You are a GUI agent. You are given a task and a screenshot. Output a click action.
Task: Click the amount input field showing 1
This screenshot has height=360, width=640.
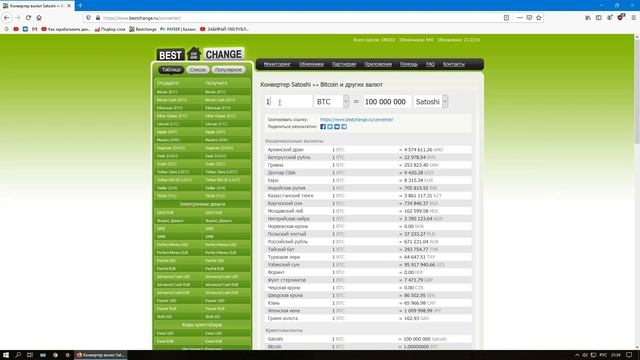(x=288, y=102)
